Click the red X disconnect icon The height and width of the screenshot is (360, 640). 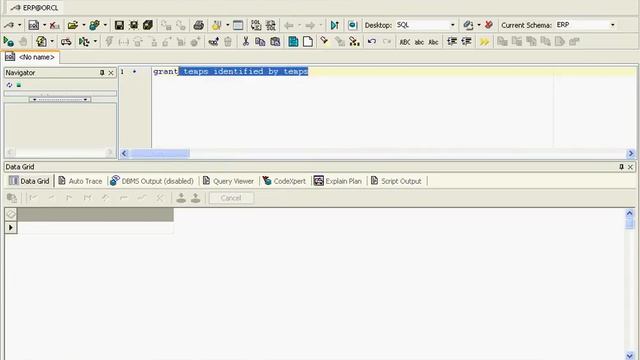(x=489, y=25)
